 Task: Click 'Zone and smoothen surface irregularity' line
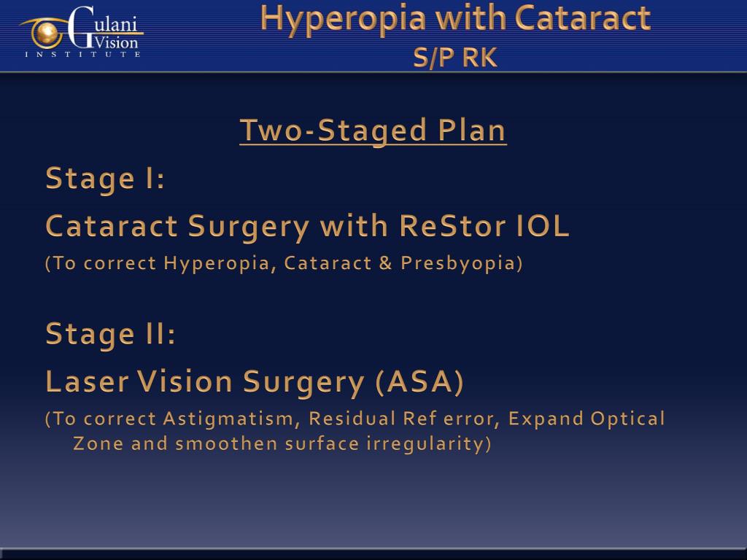[x=282, y=444]
